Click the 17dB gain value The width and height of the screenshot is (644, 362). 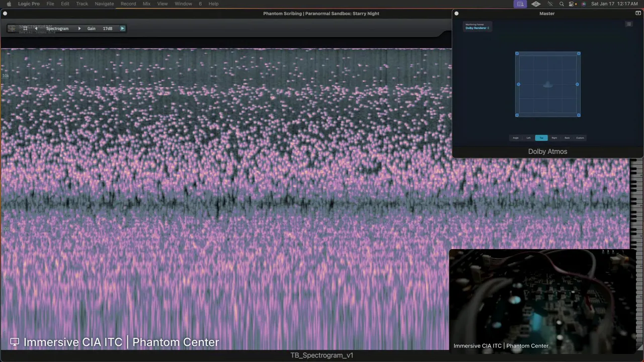coord(108,29)
